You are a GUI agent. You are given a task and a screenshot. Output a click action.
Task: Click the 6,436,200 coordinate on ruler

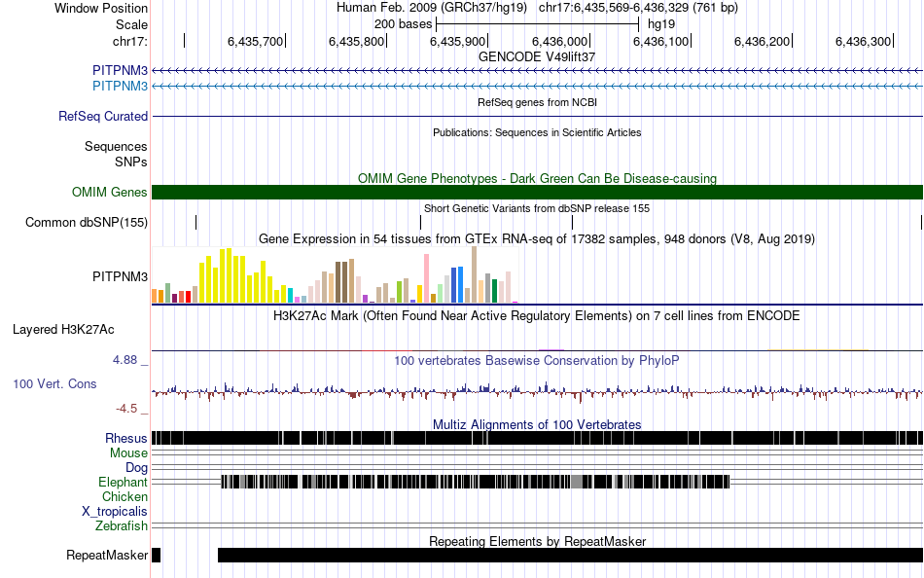click(x=762, y=41)
